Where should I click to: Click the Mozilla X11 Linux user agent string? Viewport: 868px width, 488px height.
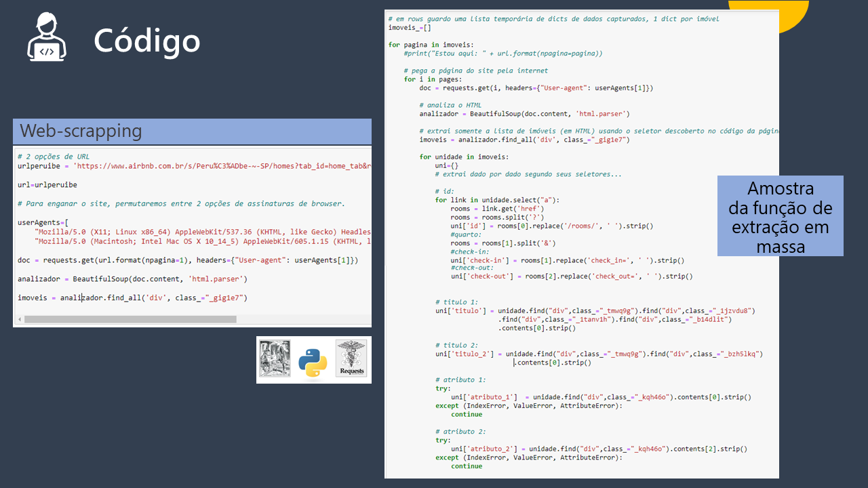203,232
